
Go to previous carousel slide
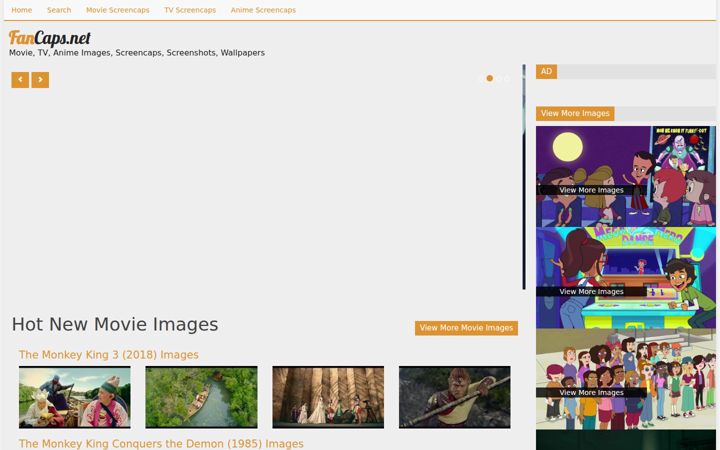pos(20,80)
